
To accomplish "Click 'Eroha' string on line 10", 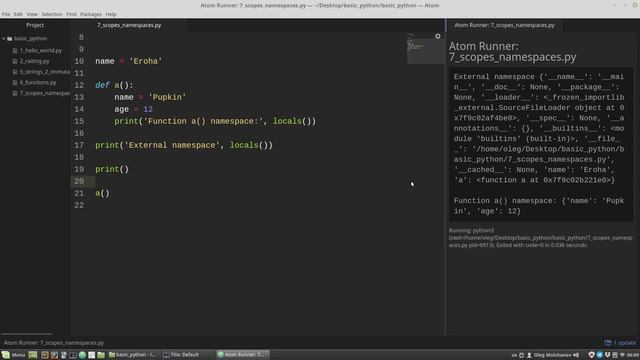I will tap(146, 61).
